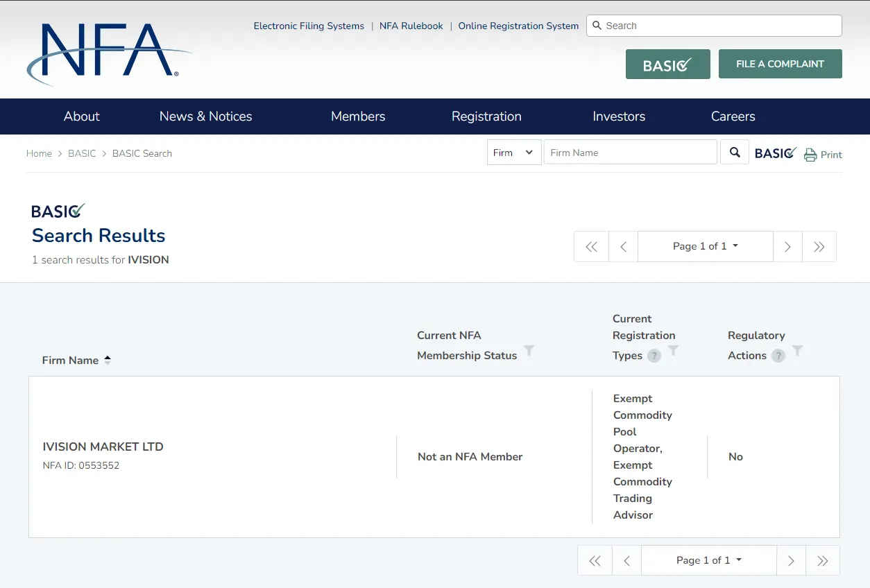Viewport: 870px width, 588px height.
Task: Go to next page in bottom pagination
Action: [791, 561]
